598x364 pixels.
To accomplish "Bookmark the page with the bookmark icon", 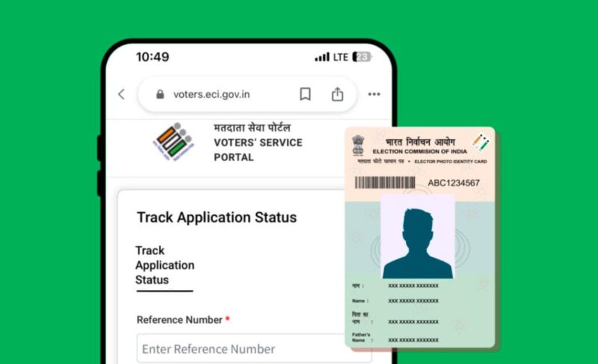I will pos(305,94).
